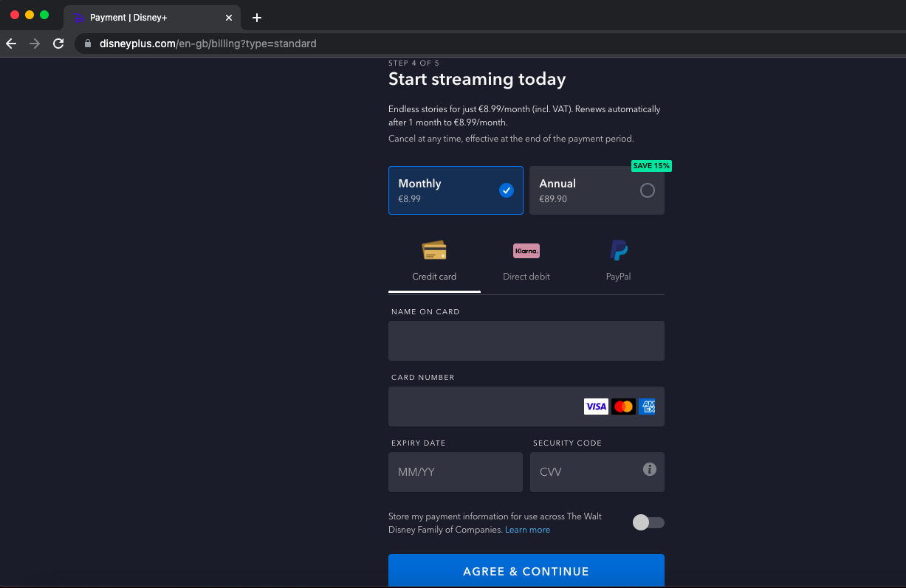Switch to the Direct debit tab
906x588 pixels.
click(526, 264)
